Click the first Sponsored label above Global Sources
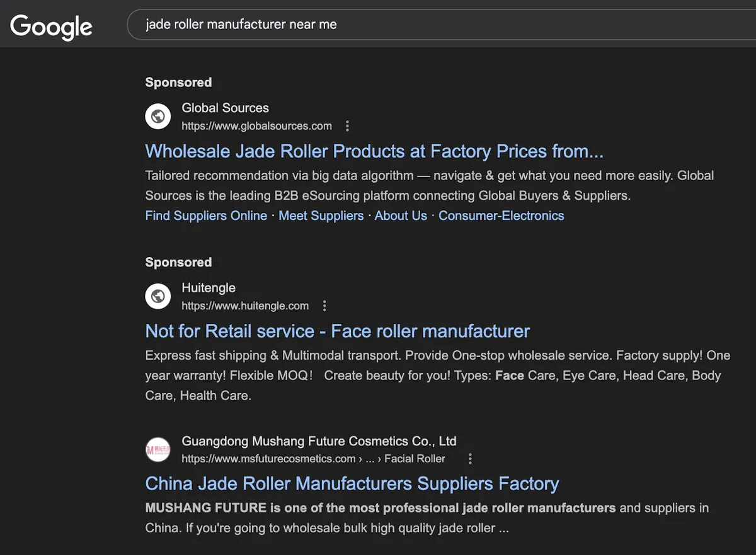756x555 pixels. coord(178,83)
